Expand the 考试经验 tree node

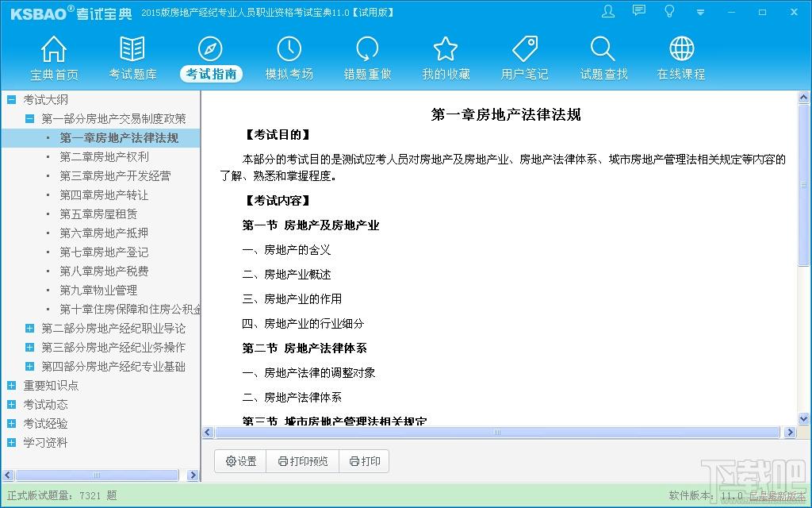11,424
